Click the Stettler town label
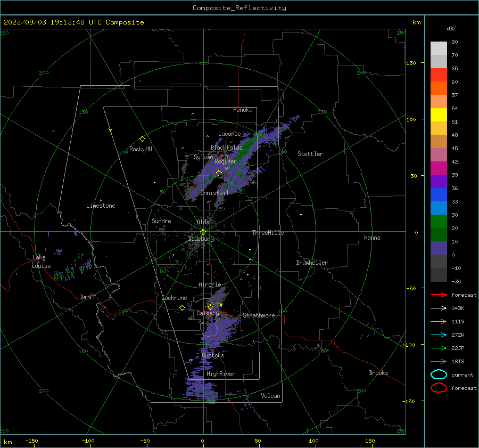Image resolution: width=479 pixels, height=448 pixels. (310, 154)
